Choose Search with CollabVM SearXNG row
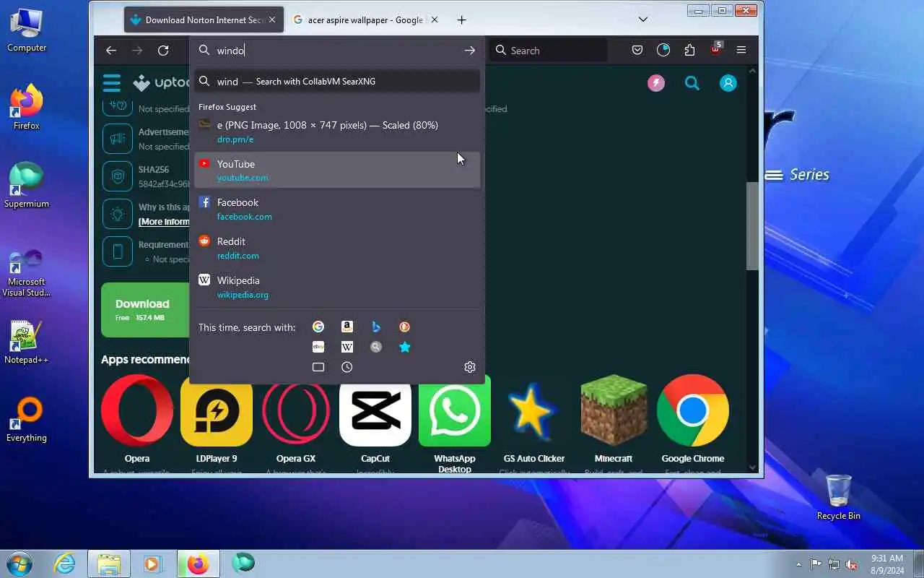This screenshot has width=924, height=578. 337,81
